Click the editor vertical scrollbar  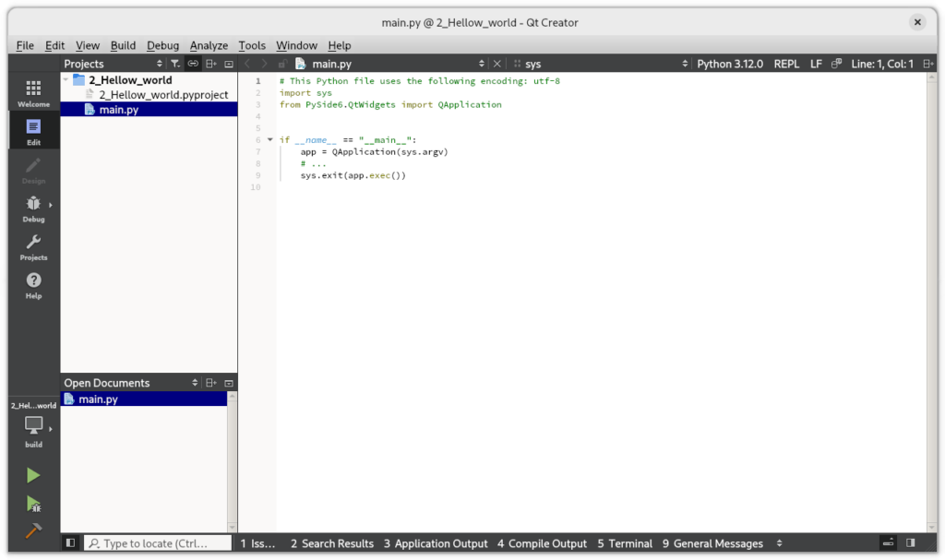coord(932,302)
